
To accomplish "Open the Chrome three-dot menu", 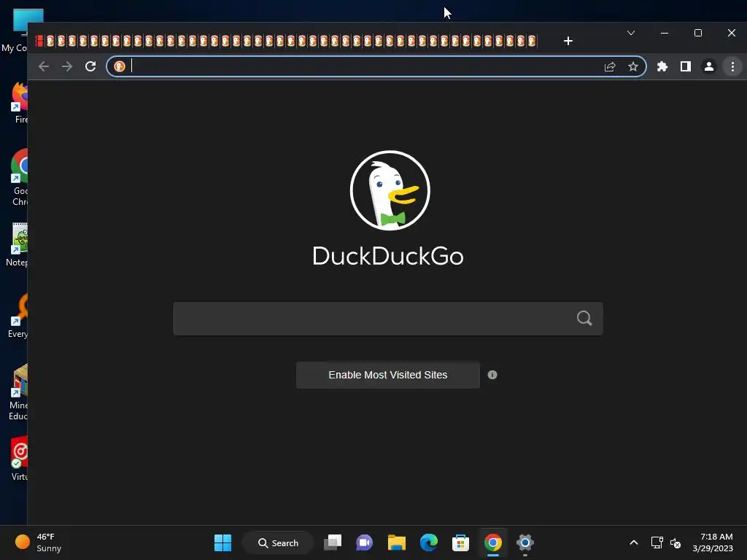I will click(732, 66).
